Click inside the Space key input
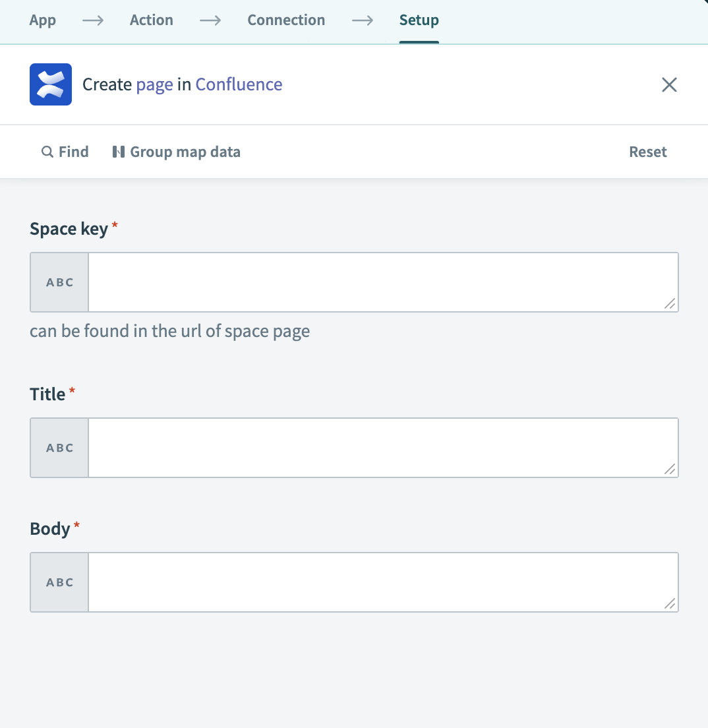 (x=382, y=282)
